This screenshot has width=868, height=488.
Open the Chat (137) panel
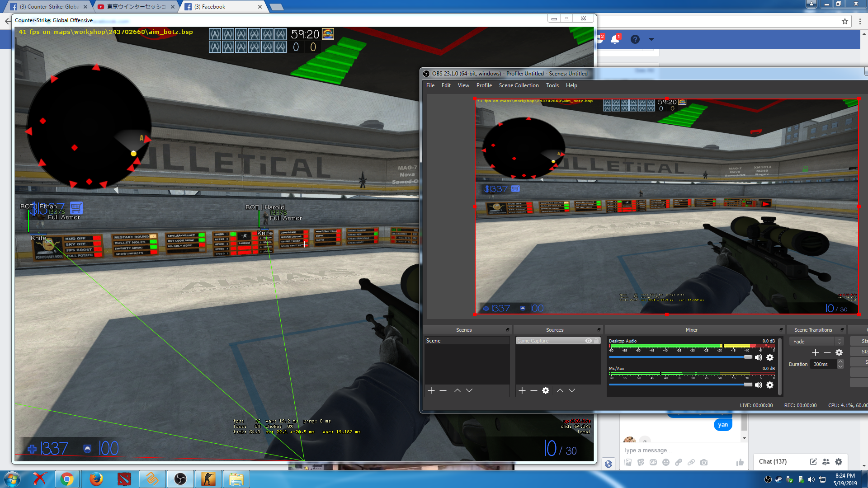pos(773,462)
